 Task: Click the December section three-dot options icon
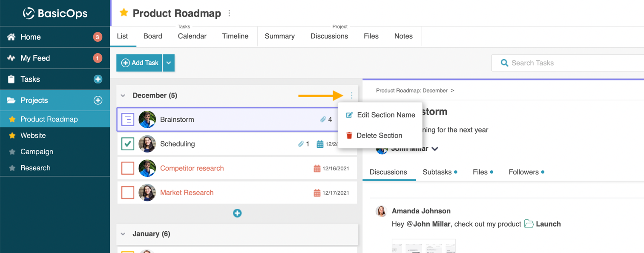[x=351, y=95]
